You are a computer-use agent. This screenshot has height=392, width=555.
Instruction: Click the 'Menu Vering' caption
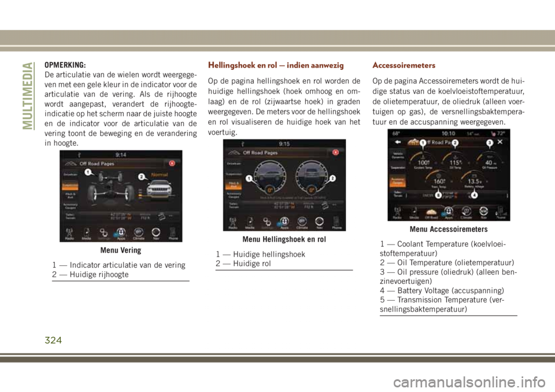pyautogui.click(x=121, y=250)
